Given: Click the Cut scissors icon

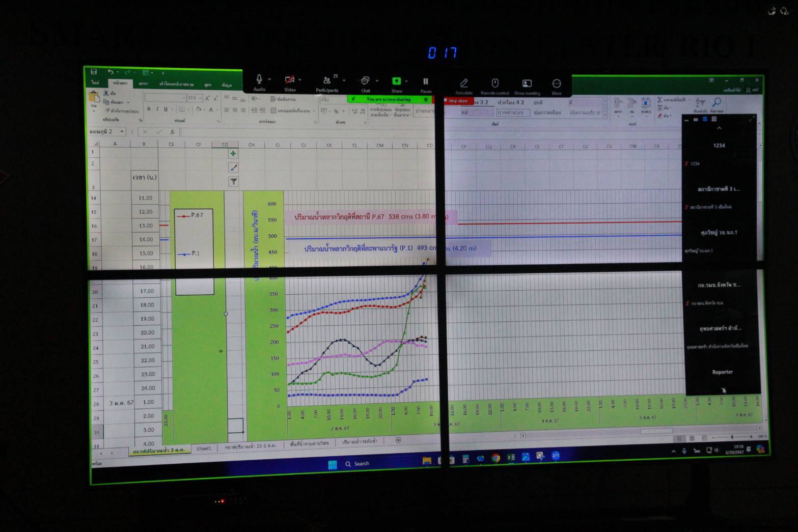Looking at the screenshot, I should (106, 93).
